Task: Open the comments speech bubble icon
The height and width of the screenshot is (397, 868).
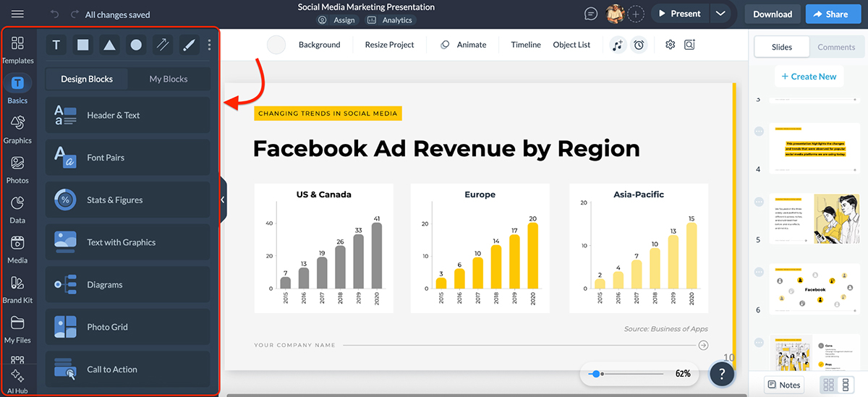Action: point(591,14)
